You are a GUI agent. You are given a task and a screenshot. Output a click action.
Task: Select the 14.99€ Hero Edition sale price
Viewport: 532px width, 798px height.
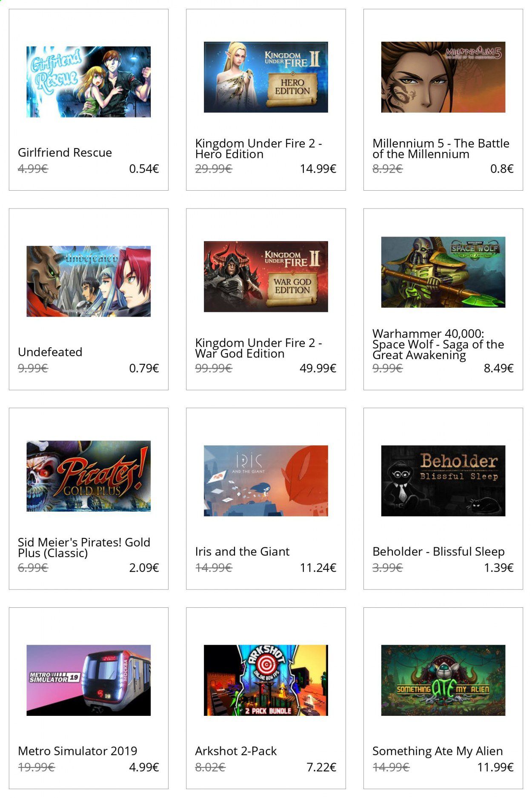(x=318, y=169)
